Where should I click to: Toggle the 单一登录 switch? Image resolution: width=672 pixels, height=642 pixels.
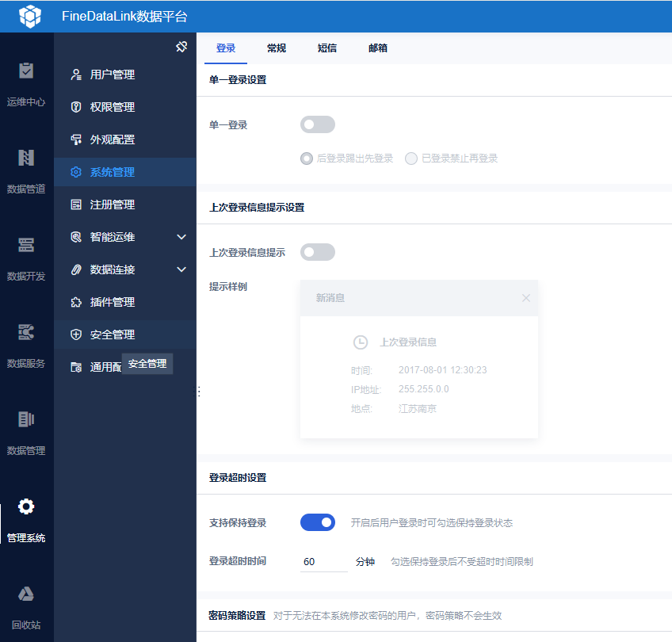318,124
